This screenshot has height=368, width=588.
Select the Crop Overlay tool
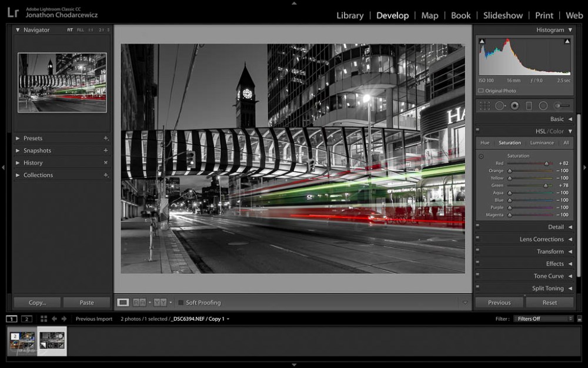[x=484, y=105]
